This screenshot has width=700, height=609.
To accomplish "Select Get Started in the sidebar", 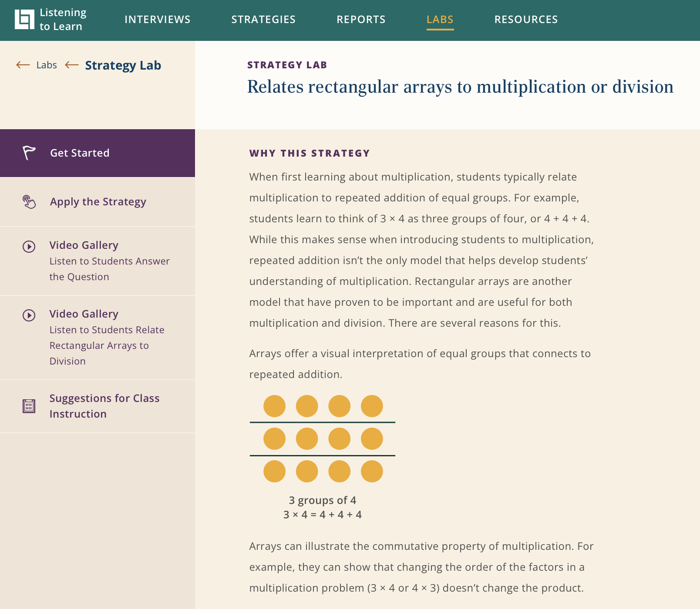I will pyautogui.click(x=80, y=153).
